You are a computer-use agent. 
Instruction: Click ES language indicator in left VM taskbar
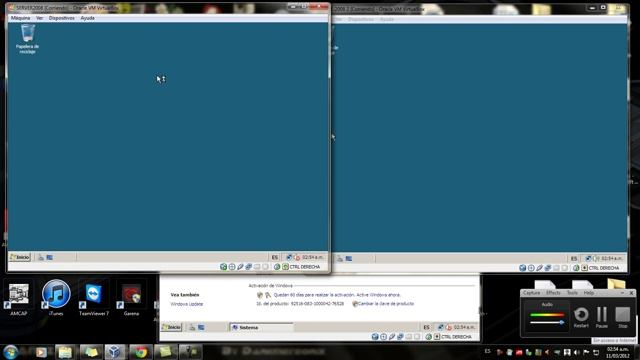pos(275,258)
